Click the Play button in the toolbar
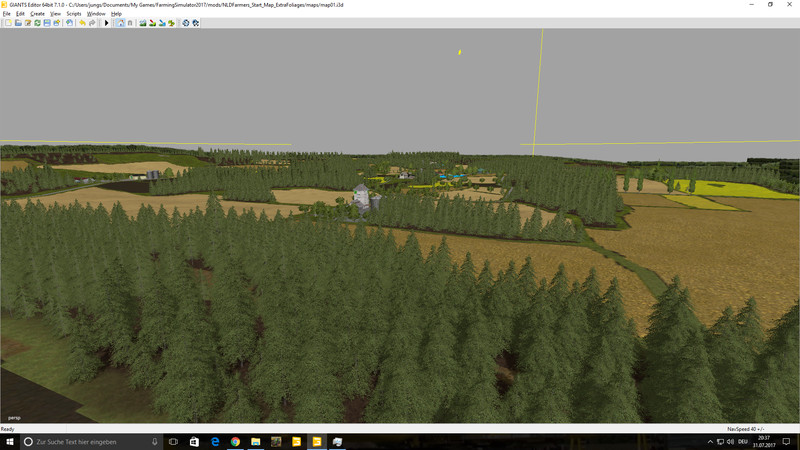Viewport: 800px width, 450px height. 107,22
